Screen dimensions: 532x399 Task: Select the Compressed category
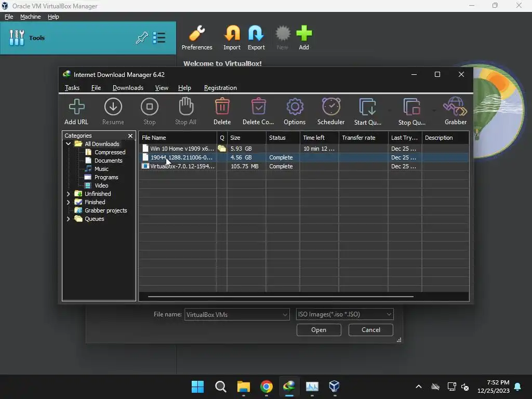110,152
